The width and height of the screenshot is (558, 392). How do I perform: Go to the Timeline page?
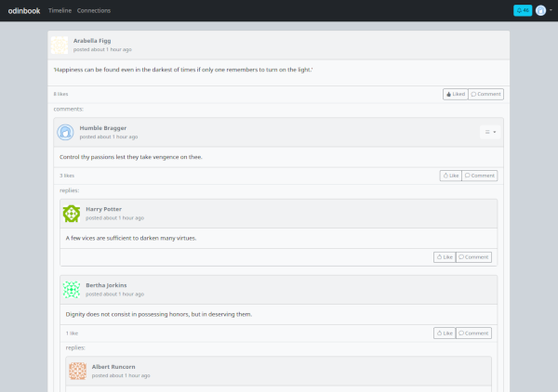[x=60, y=10]
